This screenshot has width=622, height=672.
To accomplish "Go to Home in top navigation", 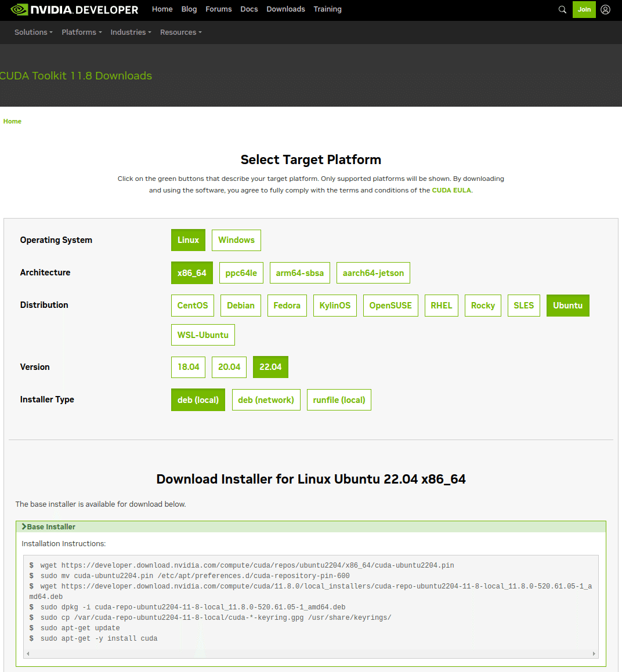I will coord(162,9).
